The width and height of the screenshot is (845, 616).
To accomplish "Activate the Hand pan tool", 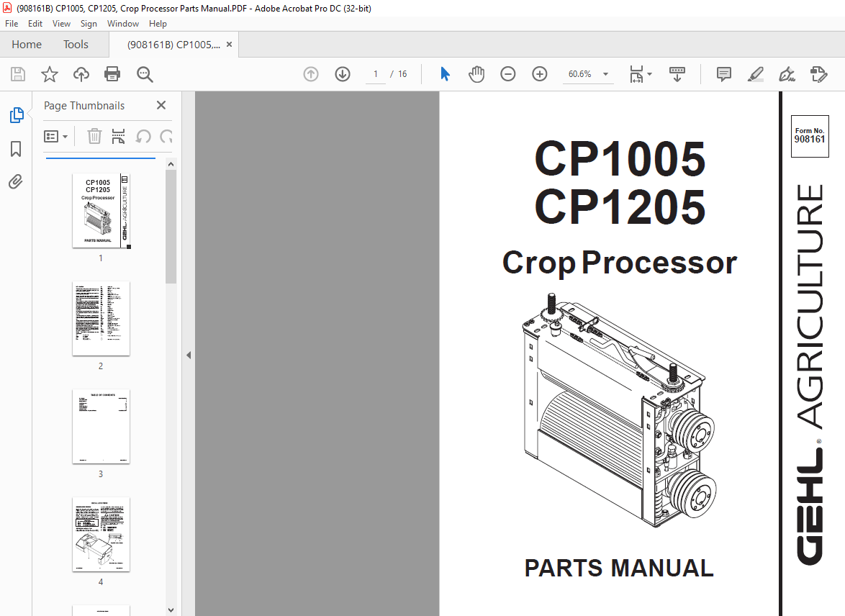I will [476, 74].
